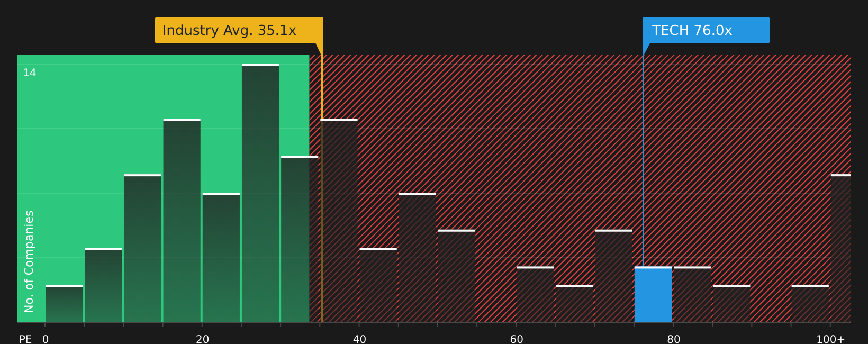The image size is (868, 344).
Task: Click the No. of Companies axis title
Action: pos(29,261)
